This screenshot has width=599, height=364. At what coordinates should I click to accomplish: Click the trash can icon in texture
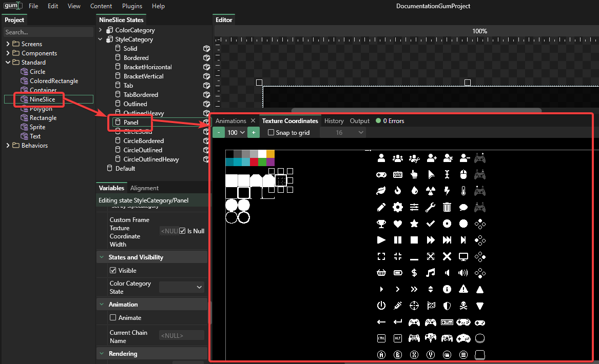(x=447, y=207)
